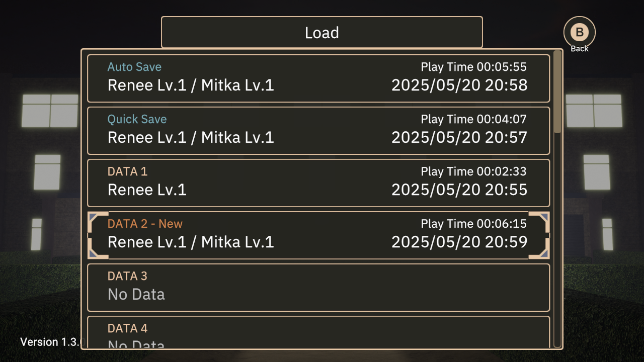644x362 pixels.
Task: Click the scrollbar thumb of save list
Action: click(557, 92)
